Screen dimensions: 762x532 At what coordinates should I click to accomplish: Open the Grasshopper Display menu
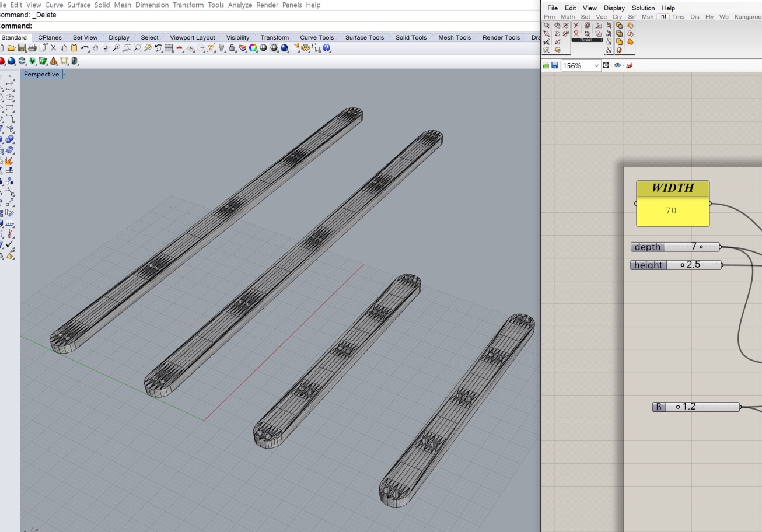614,8
